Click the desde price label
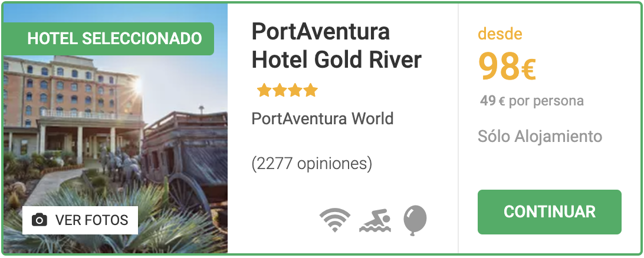Screen dimensions: 644x258 click(x=500, y=34)
